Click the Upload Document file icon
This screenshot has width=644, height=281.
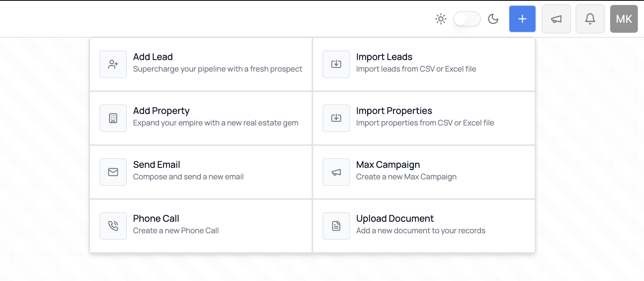coord(336,226)
